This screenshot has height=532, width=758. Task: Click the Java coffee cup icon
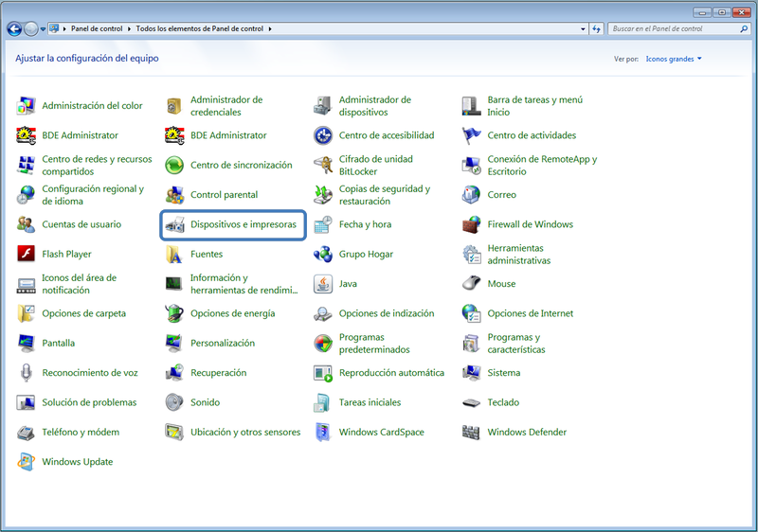pos(322,284)
